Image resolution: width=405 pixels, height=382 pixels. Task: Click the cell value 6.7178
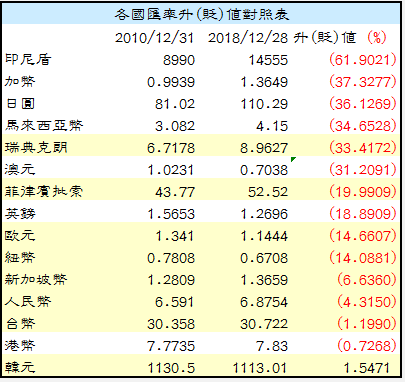click(171, 148)
